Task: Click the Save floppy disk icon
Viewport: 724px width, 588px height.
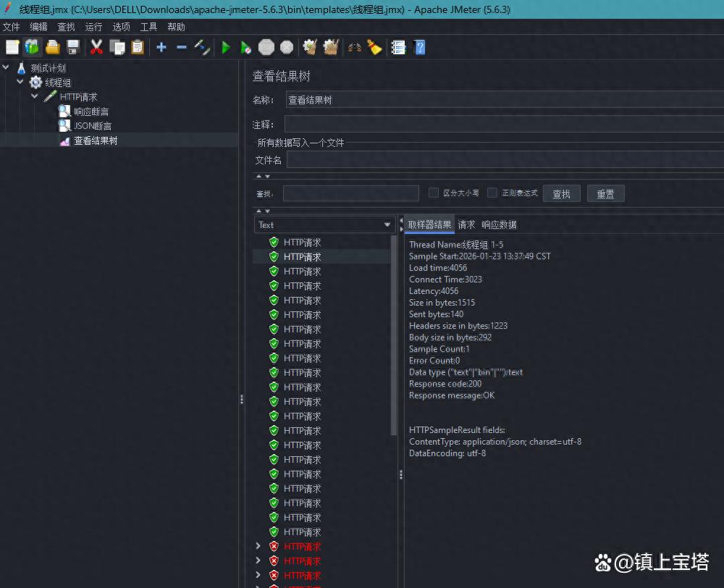Action: click(73, 47)
